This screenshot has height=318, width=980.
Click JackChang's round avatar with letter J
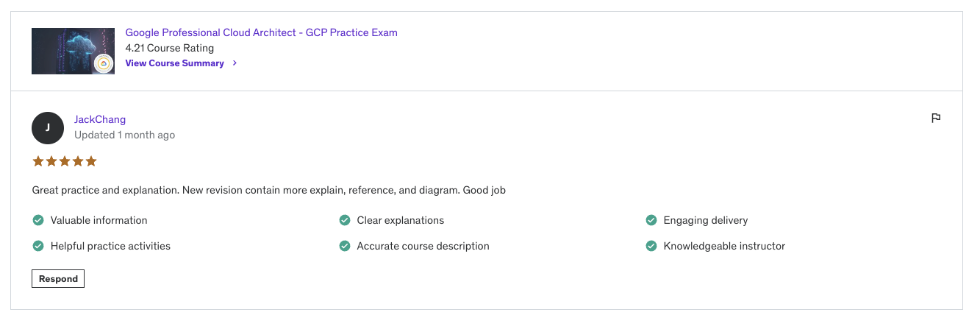tap(48, 127)
